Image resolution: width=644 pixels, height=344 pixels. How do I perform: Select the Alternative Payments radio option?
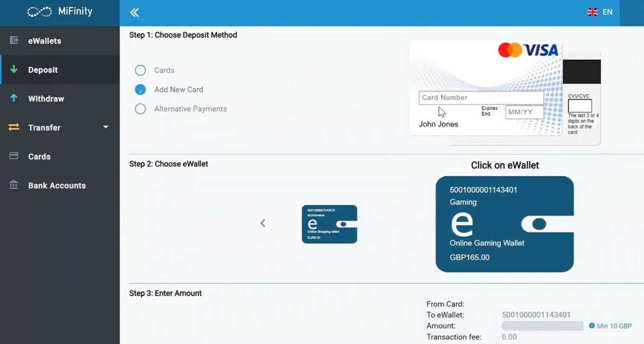coord(140,109)
